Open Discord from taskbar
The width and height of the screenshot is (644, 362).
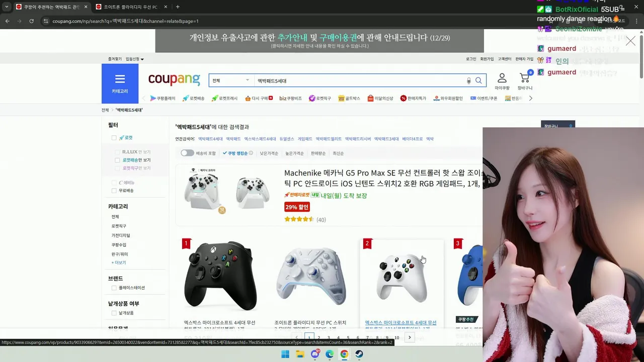pyautogui.click(x=315, y=354)
